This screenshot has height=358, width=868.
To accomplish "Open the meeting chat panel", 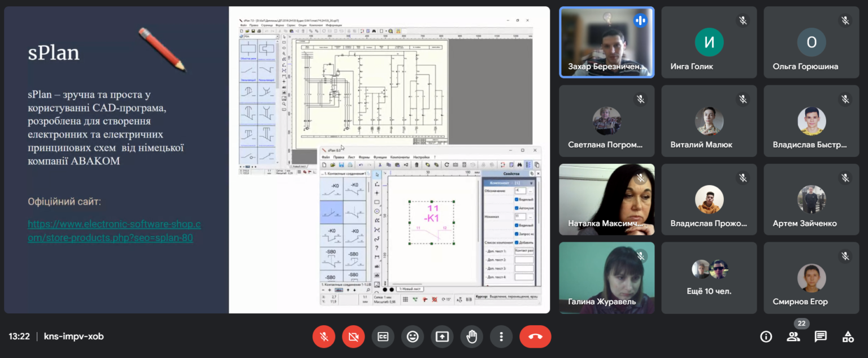I will (821, 337).
